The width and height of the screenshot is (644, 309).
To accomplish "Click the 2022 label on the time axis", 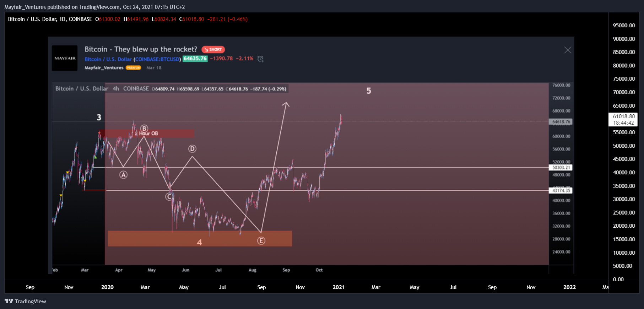I will coord(569,287).
